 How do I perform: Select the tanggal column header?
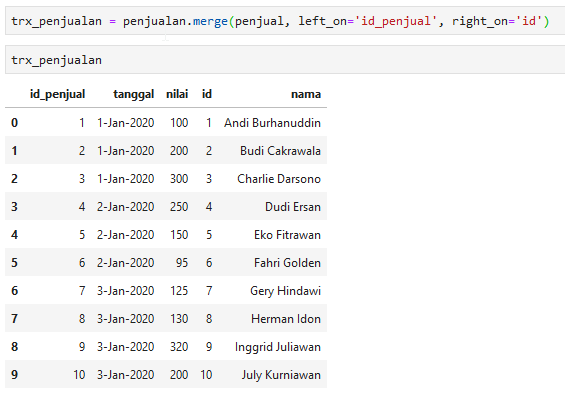point(134,94)
